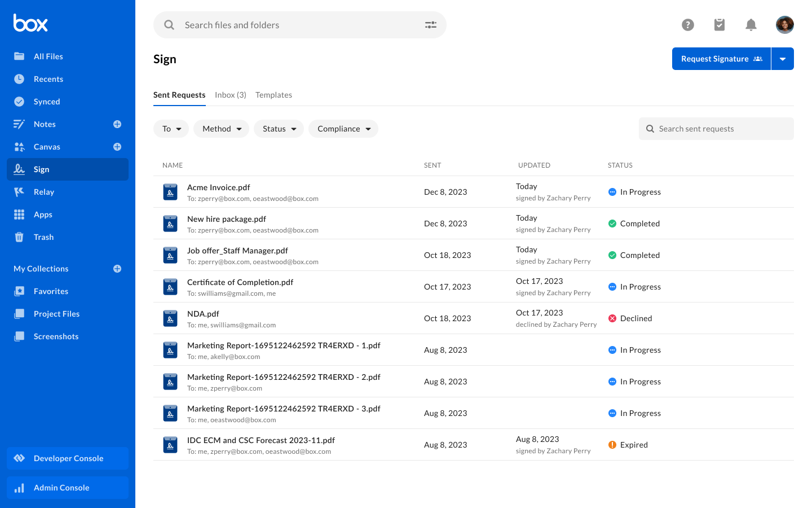812x508 pixels.
Task: Open search filter options icon
Action: 431,25
